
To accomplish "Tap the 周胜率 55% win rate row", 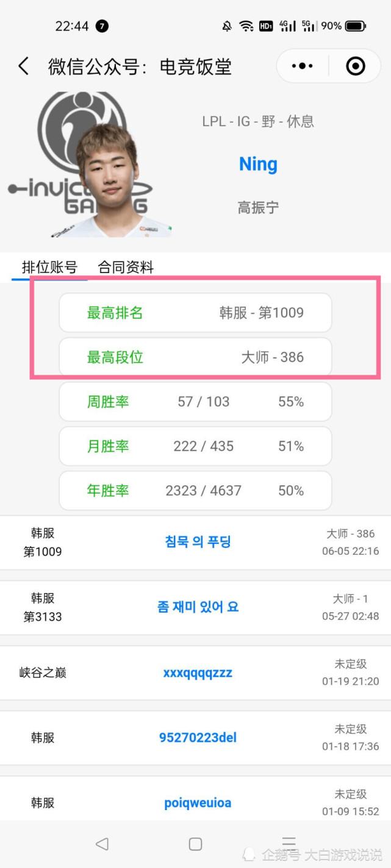I will pyautogui.click(x=195, y=401).
